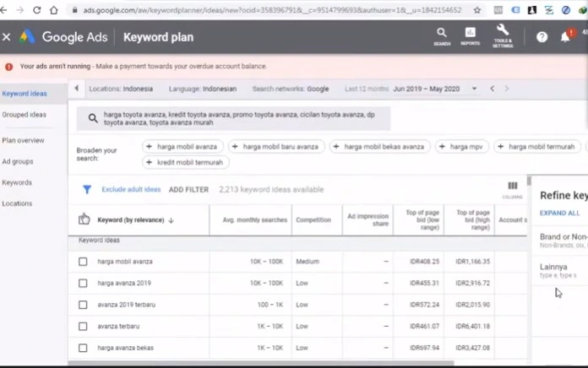Open the Help question mark icon

point(542,37)
